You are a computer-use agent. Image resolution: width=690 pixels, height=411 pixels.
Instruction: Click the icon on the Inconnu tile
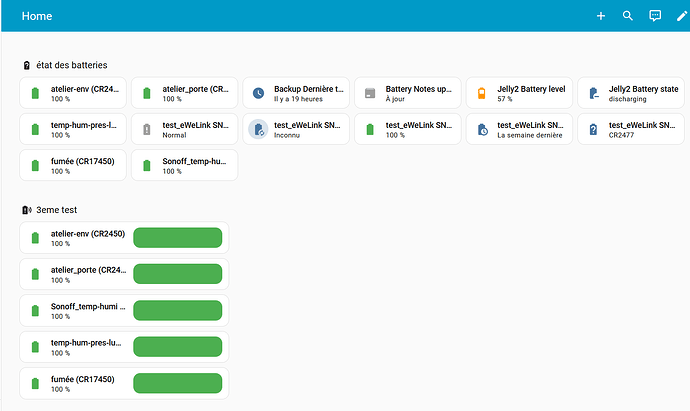[258, 129]
